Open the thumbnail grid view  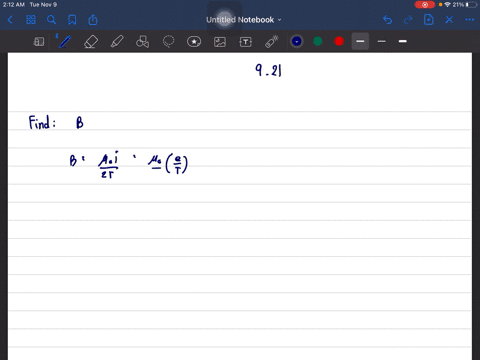pyautogui.click(x=31, y=20)
